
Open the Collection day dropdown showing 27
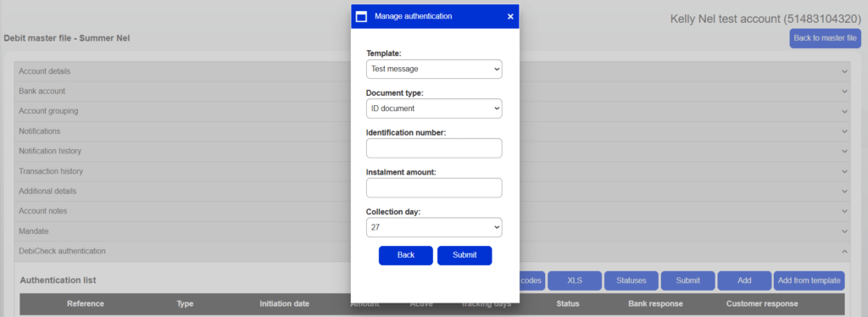434,227
